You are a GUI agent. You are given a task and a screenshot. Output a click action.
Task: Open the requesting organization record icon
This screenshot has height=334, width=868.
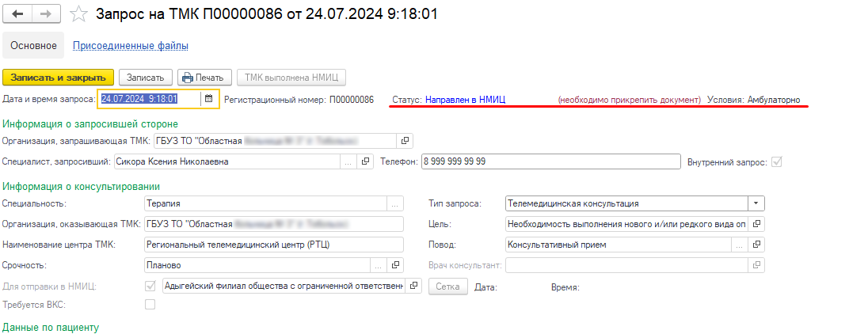coord(405,141)
